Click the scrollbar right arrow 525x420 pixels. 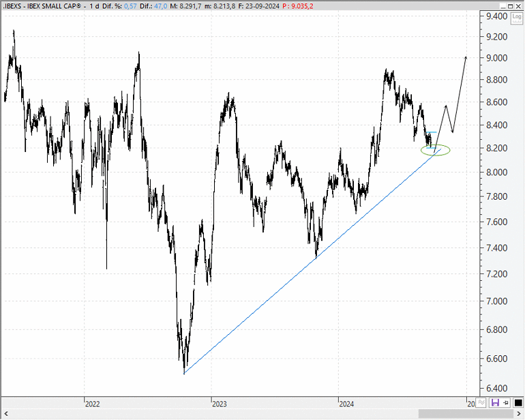(x=519, y=413)
